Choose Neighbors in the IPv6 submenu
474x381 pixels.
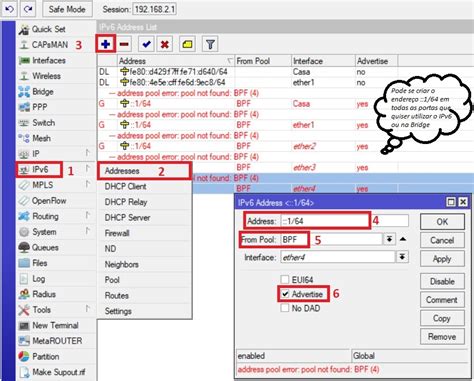(144, 264)
